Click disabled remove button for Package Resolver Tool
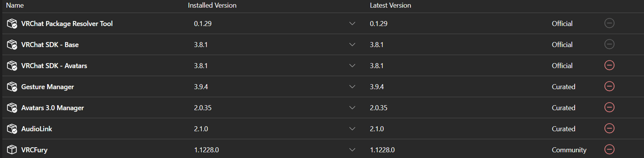This screenshot has width=644, height=158. pos(609,23)
